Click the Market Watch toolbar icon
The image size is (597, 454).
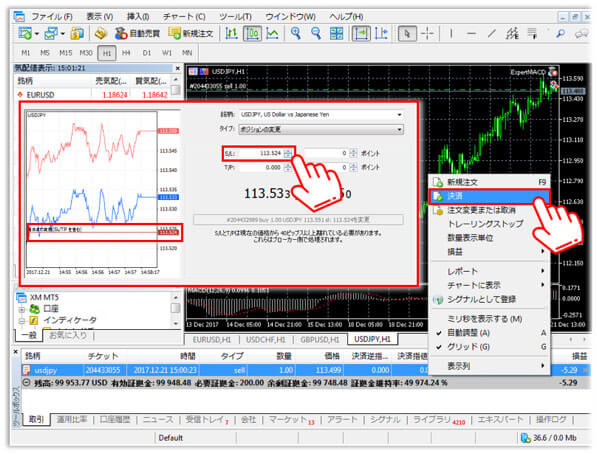77,34
